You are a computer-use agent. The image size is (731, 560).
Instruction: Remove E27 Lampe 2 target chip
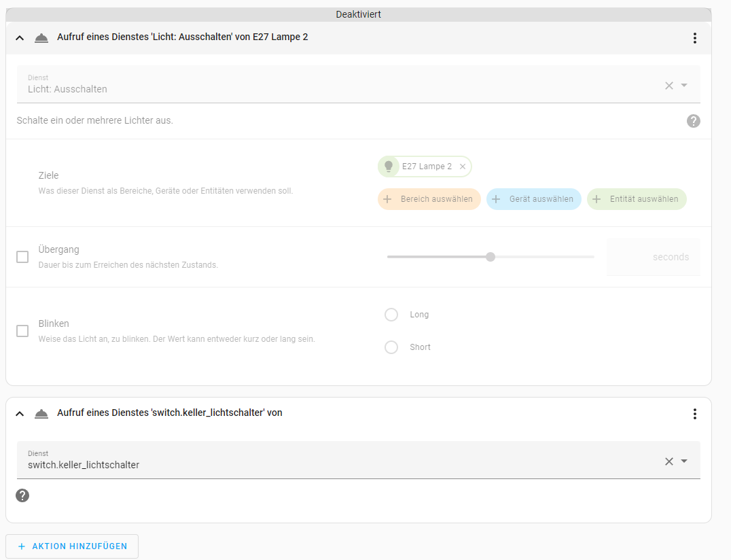[x=463, y=167]
